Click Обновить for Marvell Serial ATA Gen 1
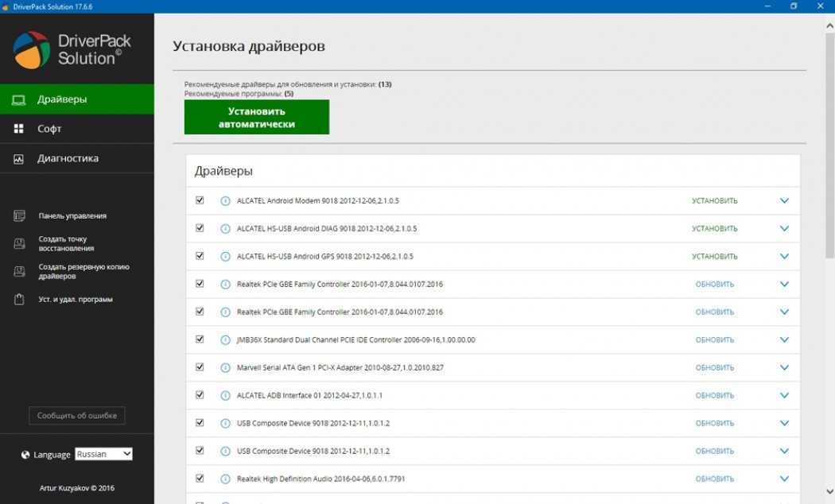The height and width of the screenshot is (504, 835). pyautogui.click(x=715, y=368)
